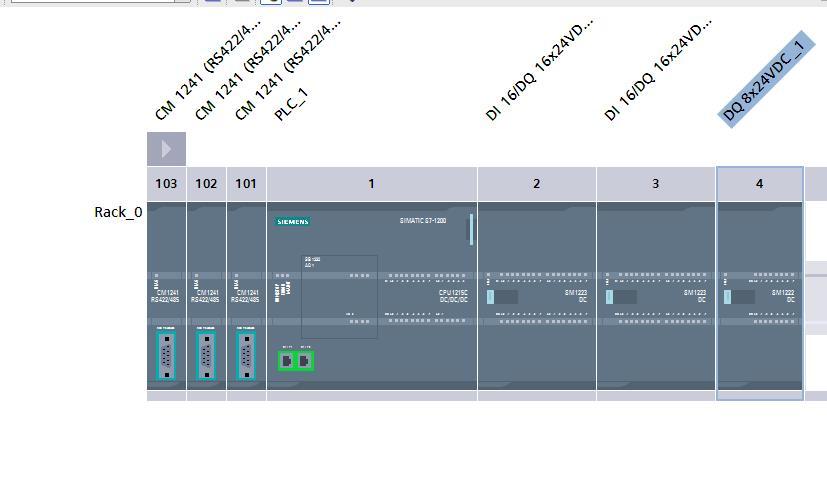
Task: Click the RS422/485 connector on slot 103 module
Action: (166, 356)
